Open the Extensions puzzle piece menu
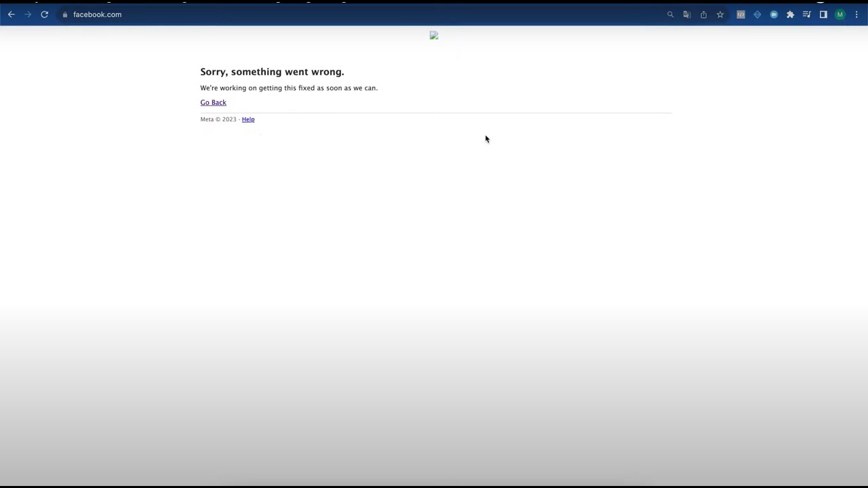The height and width of the screenshot is (488, 868). [x=790, y=14]
